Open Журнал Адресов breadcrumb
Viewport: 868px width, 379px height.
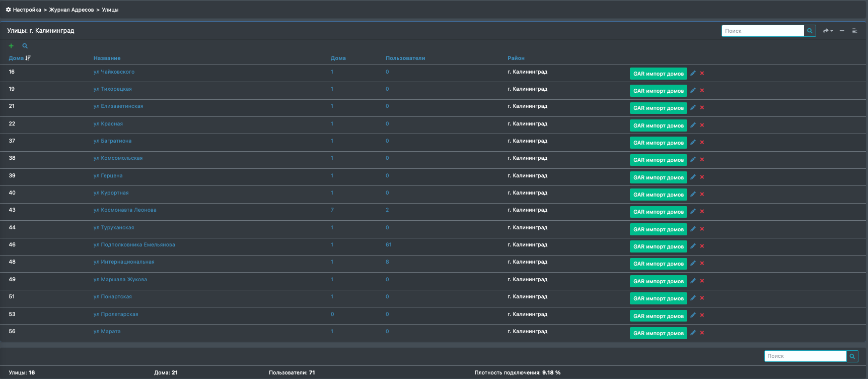71,10
